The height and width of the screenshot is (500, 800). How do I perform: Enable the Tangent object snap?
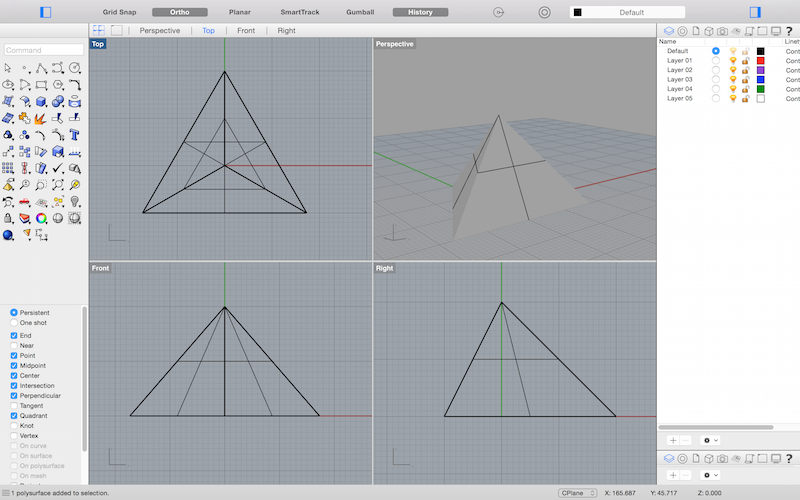(14, 406)
